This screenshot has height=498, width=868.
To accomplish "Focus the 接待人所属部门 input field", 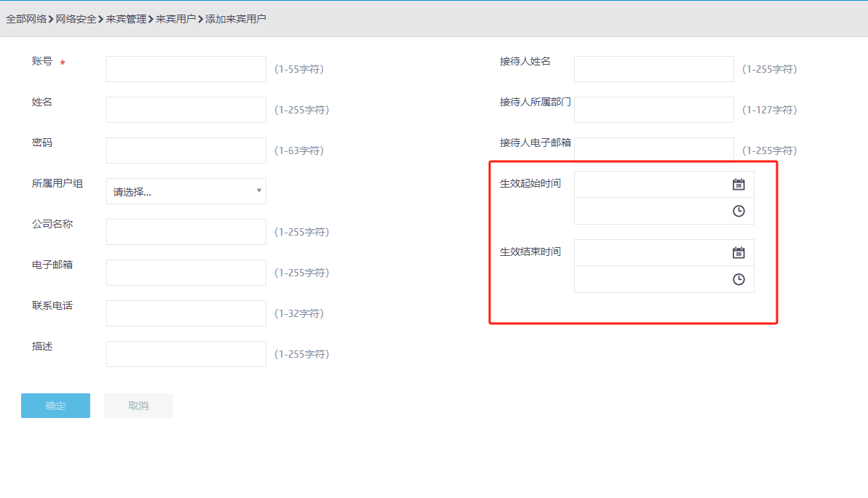I will 654,110.
